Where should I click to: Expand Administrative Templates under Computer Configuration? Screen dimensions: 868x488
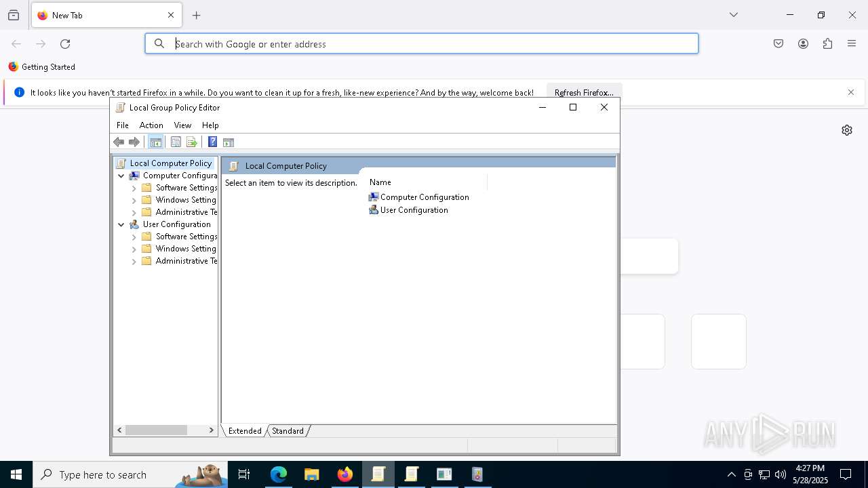point(134,212)
